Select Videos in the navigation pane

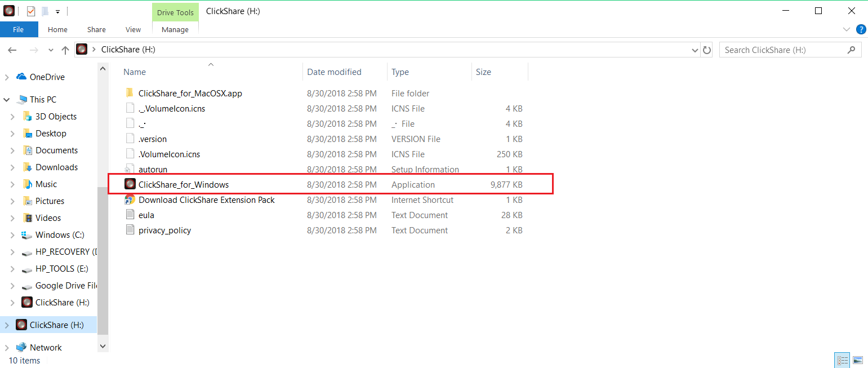48,218
